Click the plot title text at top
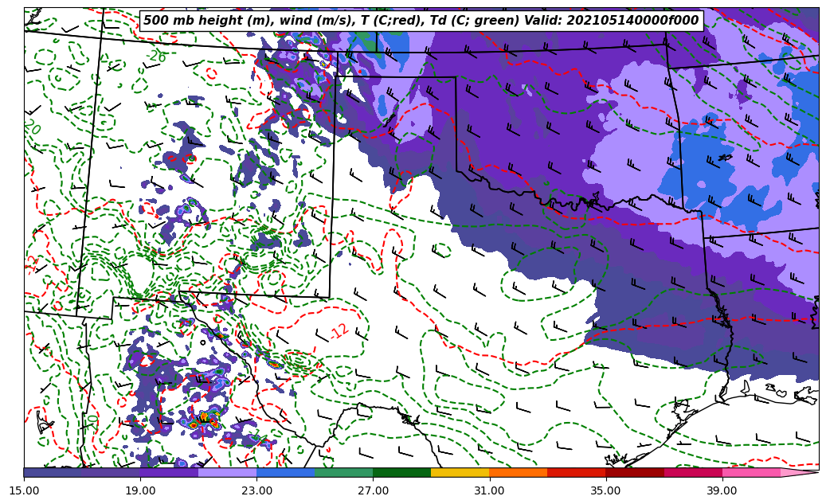Screen dimensions: 826x504 click(x=421, y=21)
